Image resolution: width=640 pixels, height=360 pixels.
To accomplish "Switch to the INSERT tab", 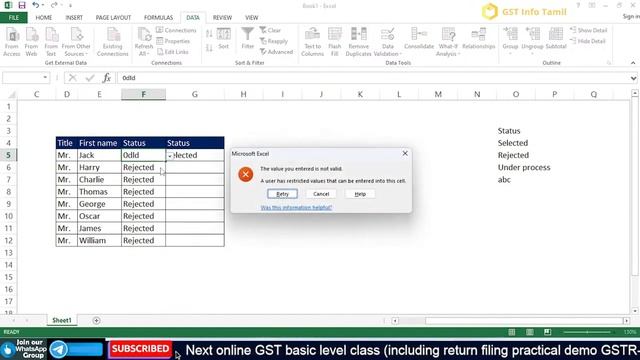I will click(74, 18).
